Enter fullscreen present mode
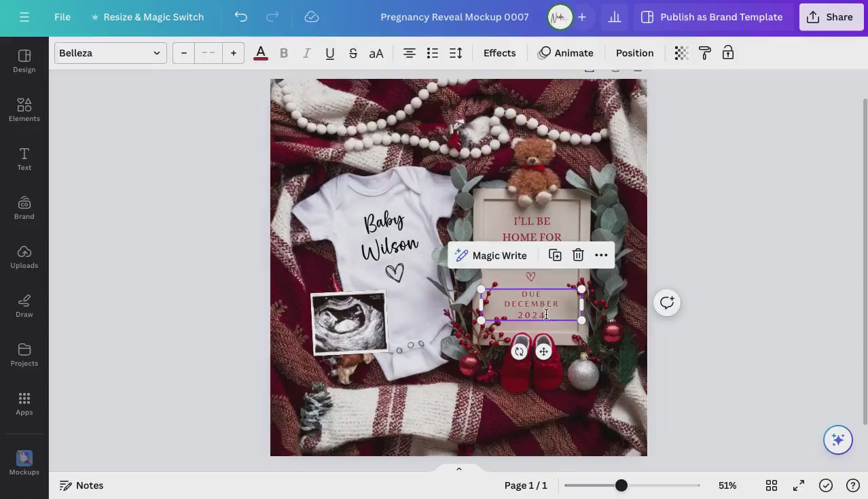The width and height of the screenshot is (868, 499). [799, 485]
